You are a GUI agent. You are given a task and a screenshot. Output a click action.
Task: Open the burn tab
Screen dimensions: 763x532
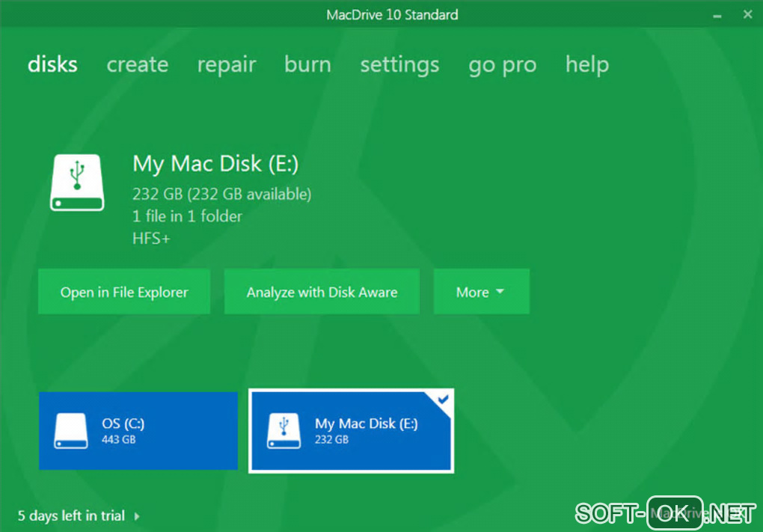coord(307,64)
